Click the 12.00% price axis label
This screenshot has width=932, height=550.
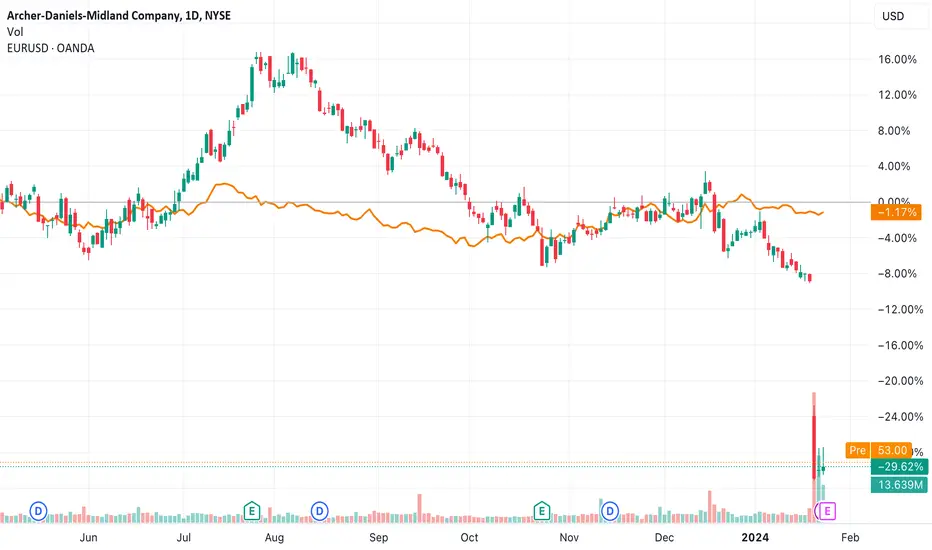click(897, 95)
